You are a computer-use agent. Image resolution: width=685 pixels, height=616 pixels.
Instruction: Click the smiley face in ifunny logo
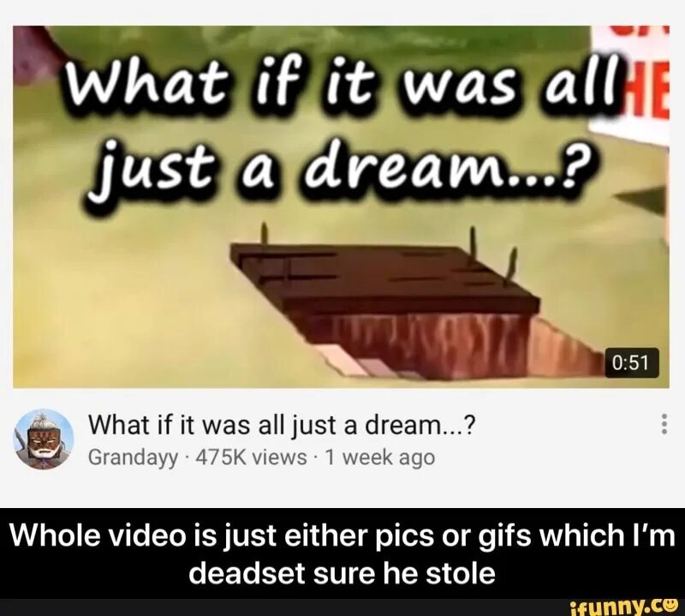tap(671, 606)
